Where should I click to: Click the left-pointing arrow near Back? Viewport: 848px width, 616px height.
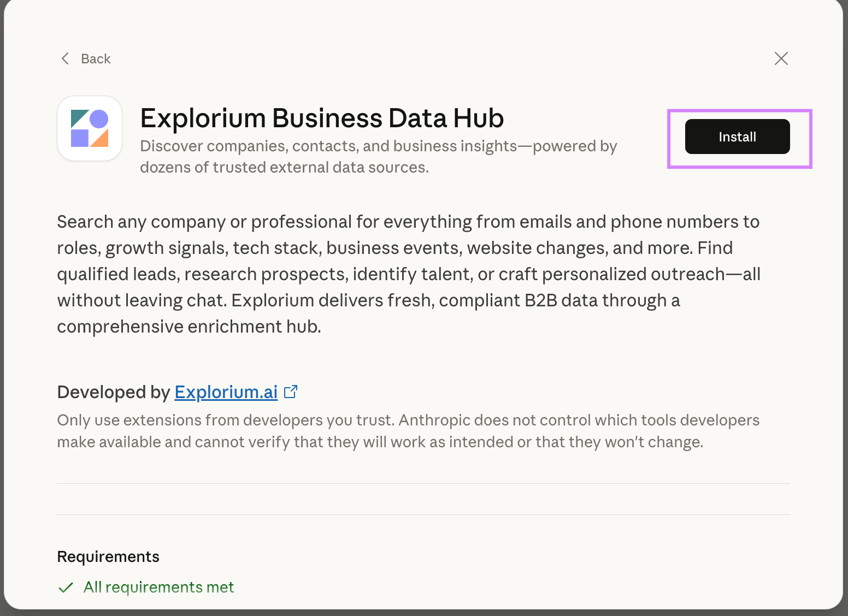click(64, 58)
